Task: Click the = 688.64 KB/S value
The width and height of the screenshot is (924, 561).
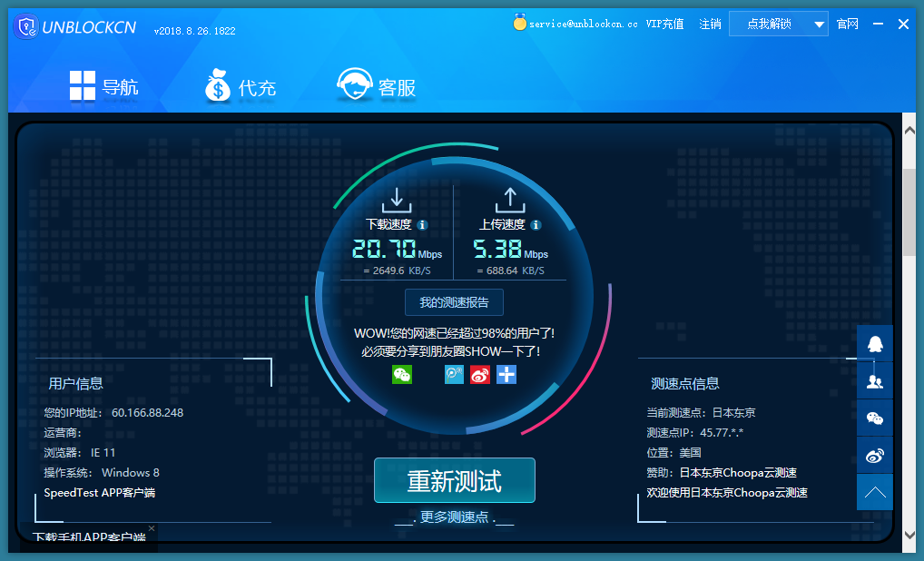Action: click(511, 271)
